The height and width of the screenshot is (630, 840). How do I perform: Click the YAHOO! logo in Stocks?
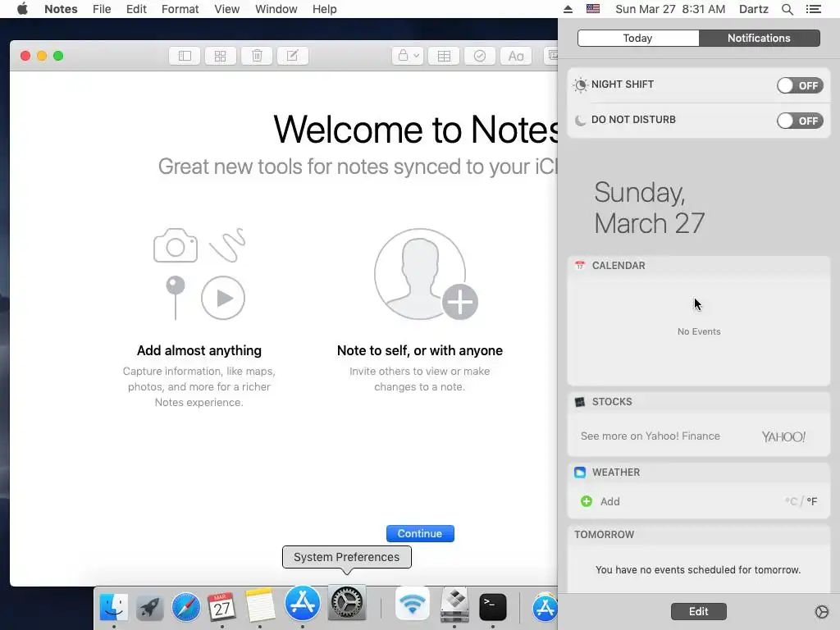tap(783, 436)
